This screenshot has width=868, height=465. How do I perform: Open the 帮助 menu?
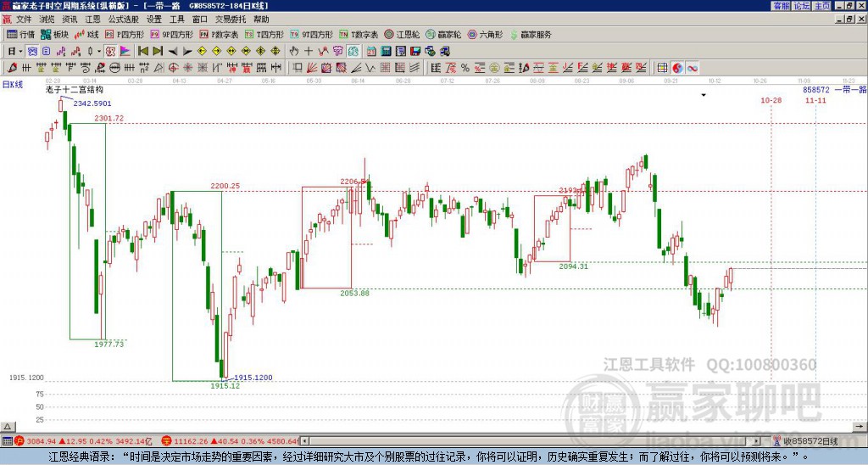(261, 20)
